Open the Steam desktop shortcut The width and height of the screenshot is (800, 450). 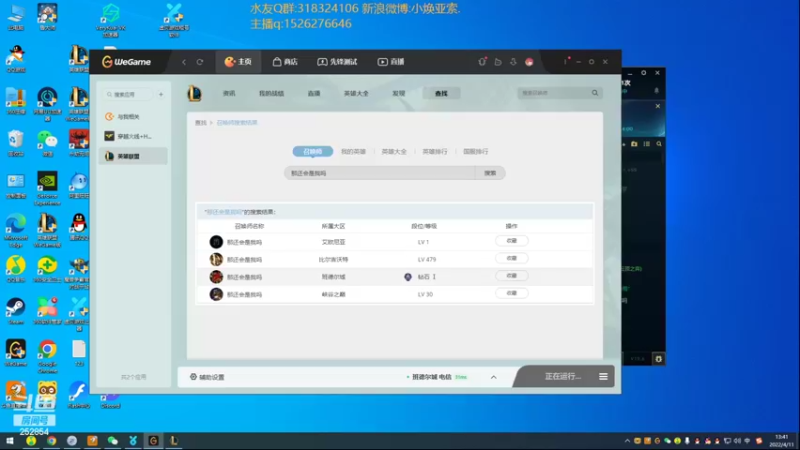tap(16, 311)
